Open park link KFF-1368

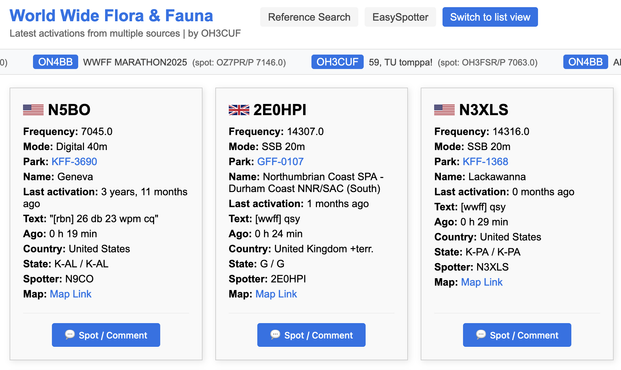[x=485, y=162]
